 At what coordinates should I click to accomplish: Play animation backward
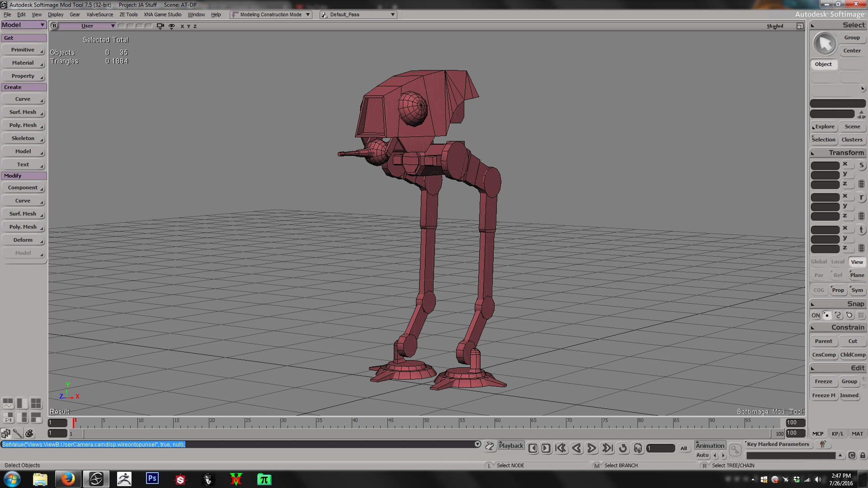pyautogui.click(x=576, y=448)
